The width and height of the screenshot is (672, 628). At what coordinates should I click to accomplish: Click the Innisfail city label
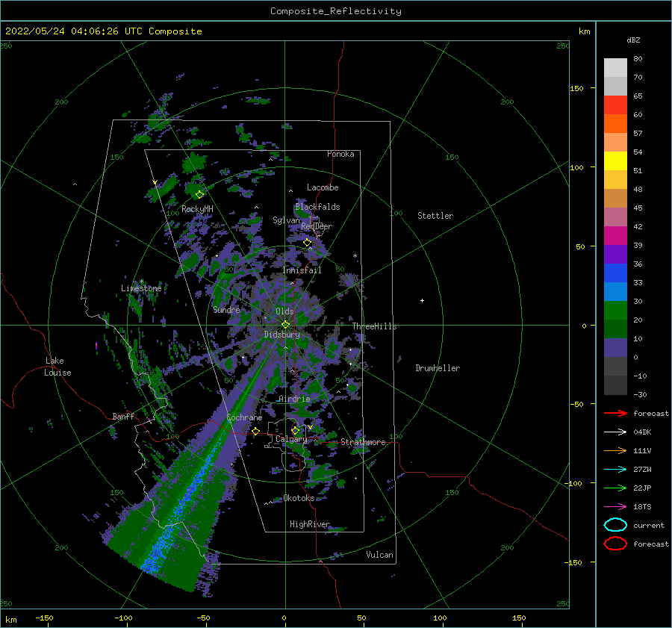click(x=302, y=270)
